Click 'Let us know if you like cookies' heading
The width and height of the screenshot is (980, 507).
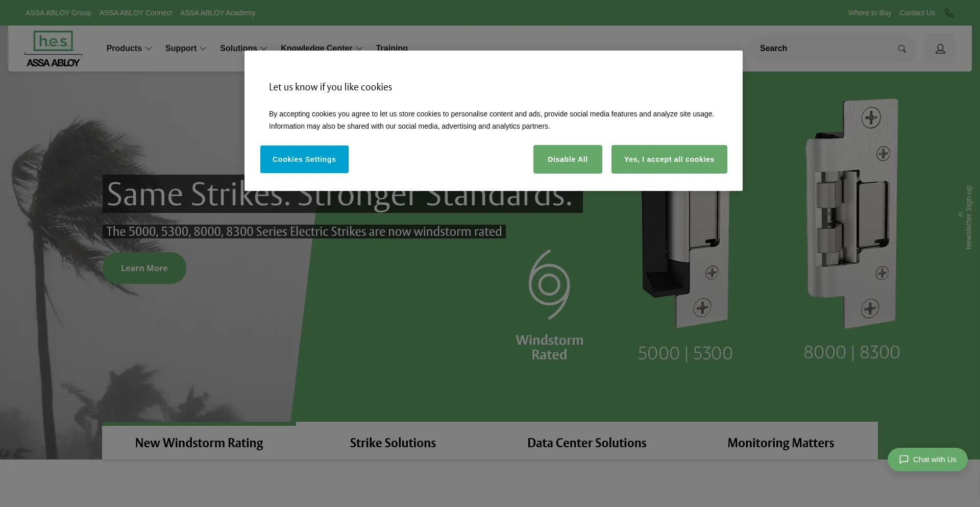(330, 87)
